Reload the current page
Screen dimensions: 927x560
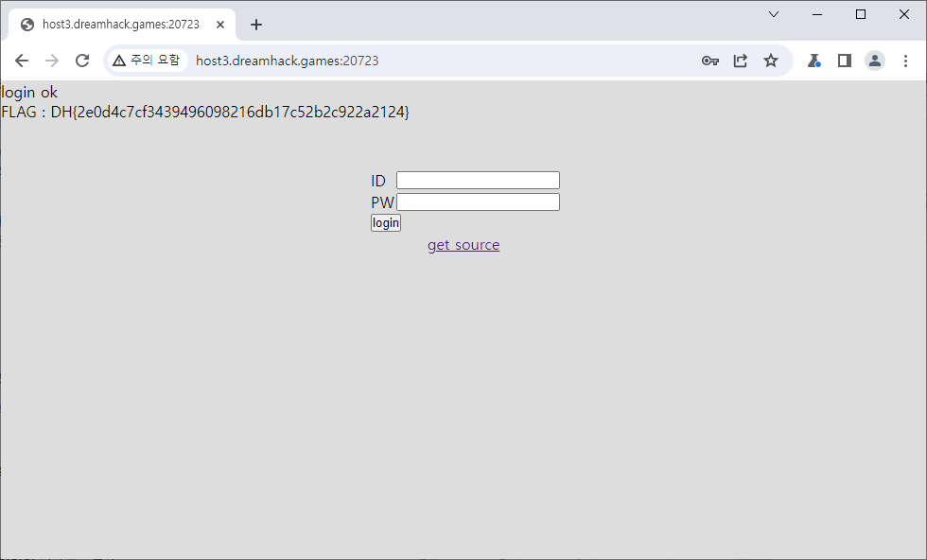point(82,61)
